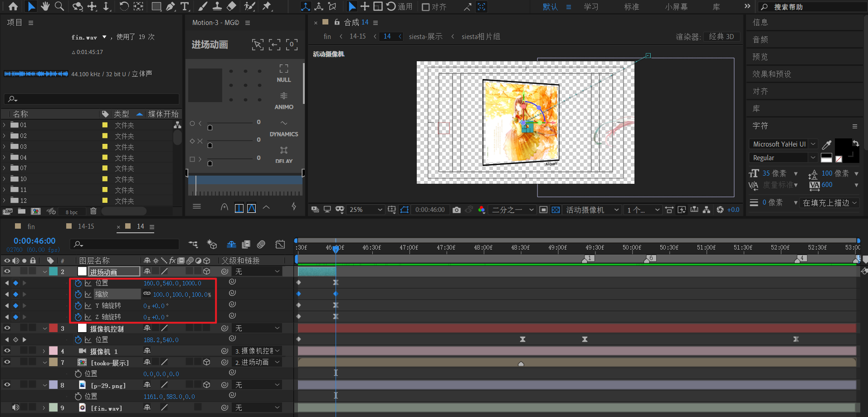The width and height of the screenshot is (868, 417).
Task: Open the eyedropper in Character panel
Action: (x=827, y=144)
